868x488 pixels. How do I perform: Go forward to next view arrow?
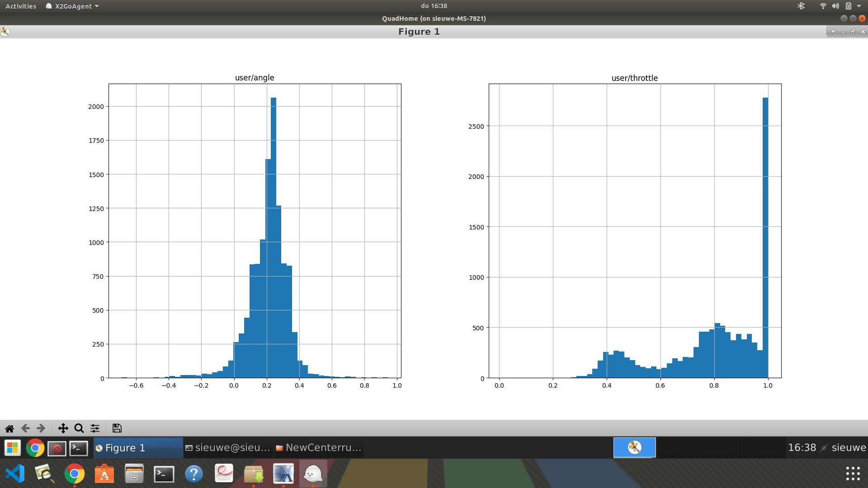41,428
